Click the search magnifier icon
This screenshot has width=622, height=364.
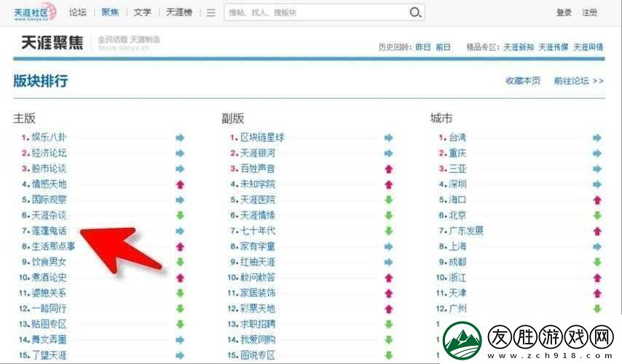[x=415, y=12]
